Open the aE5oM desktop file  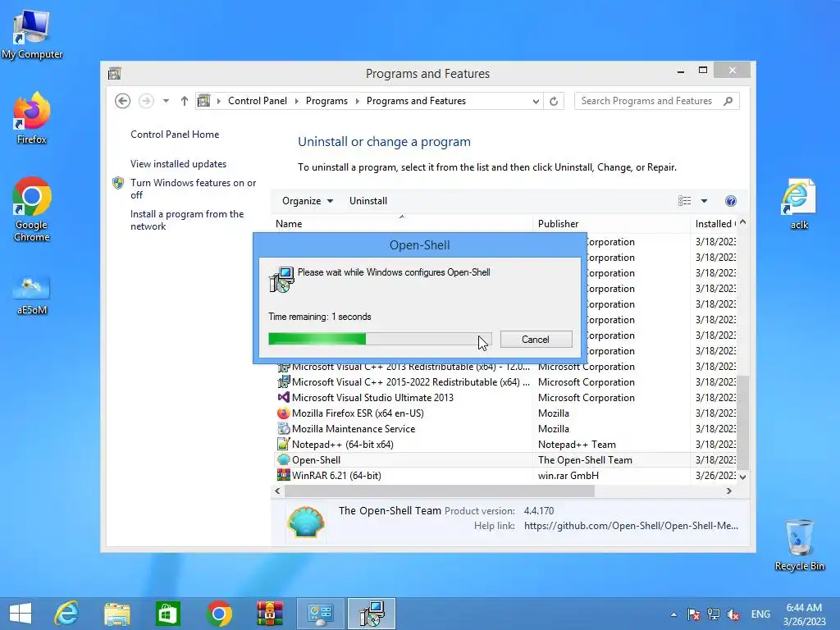32,295
